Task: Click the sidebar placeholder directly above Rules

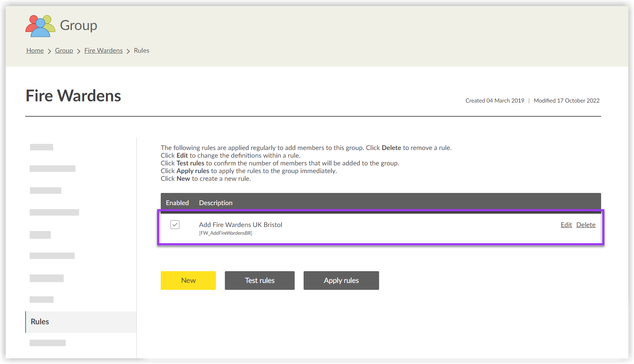Action: pos(41,300)
